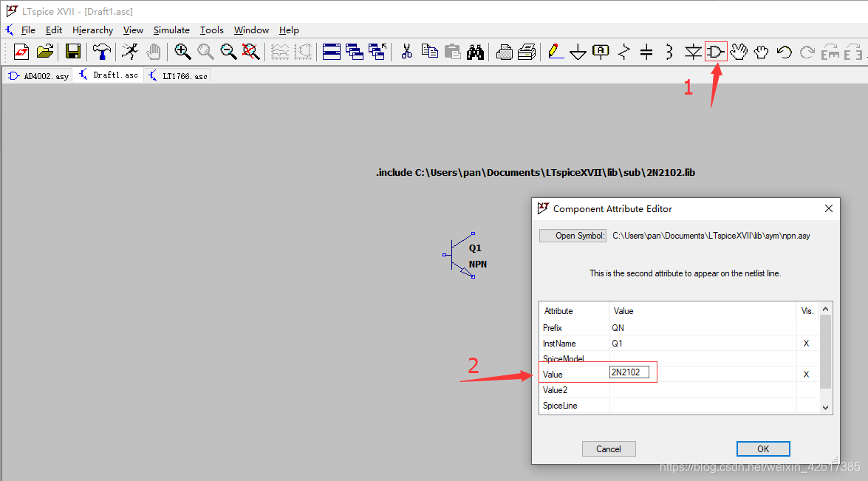The image size is (868, 481).
Task: Click the Value field containing 2N2102
Action: pos(629,372)
